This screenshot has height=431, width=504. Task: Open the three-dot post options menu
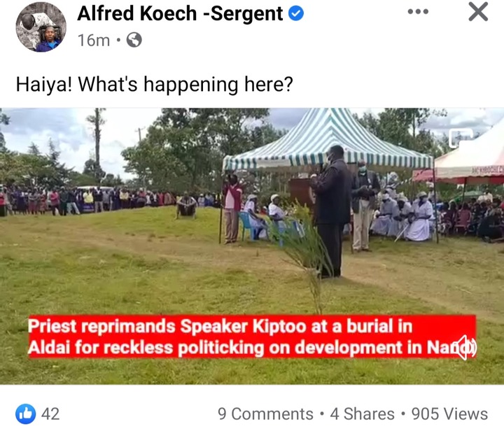click(x=418, y=12)
